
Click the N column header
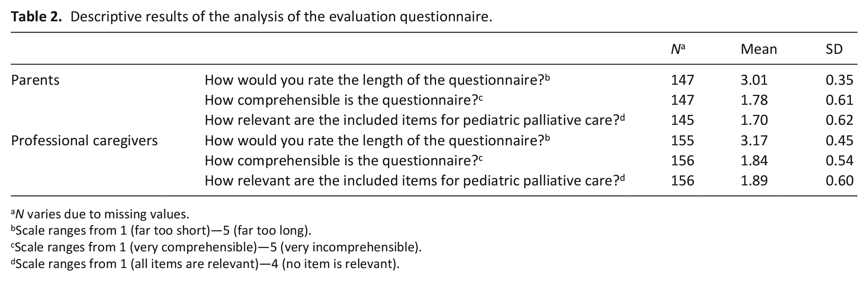[678, 49]
